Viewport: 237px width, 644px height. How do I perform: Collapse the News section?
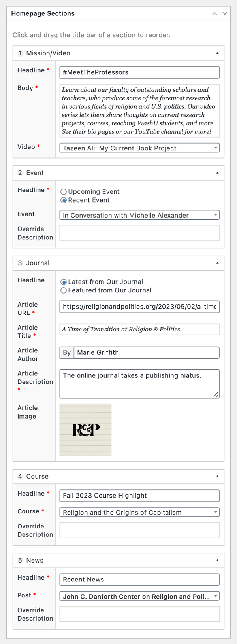tap(217, 561)
